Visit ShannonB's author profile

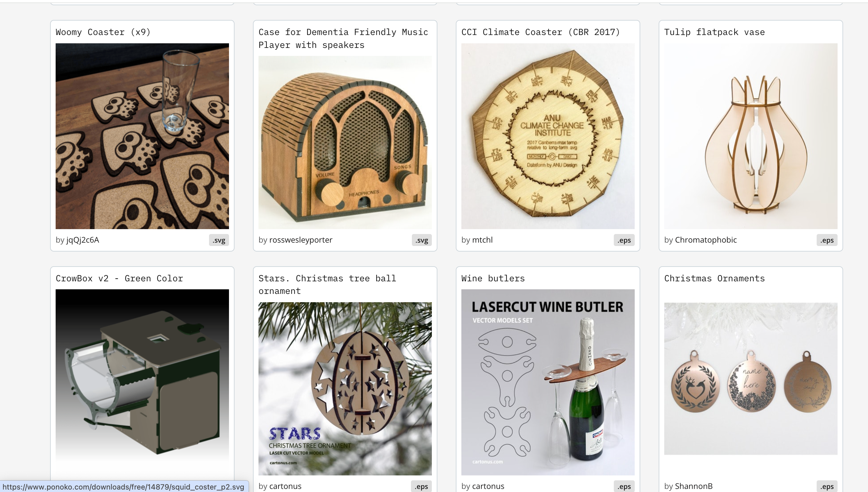(x=693, y=486)
